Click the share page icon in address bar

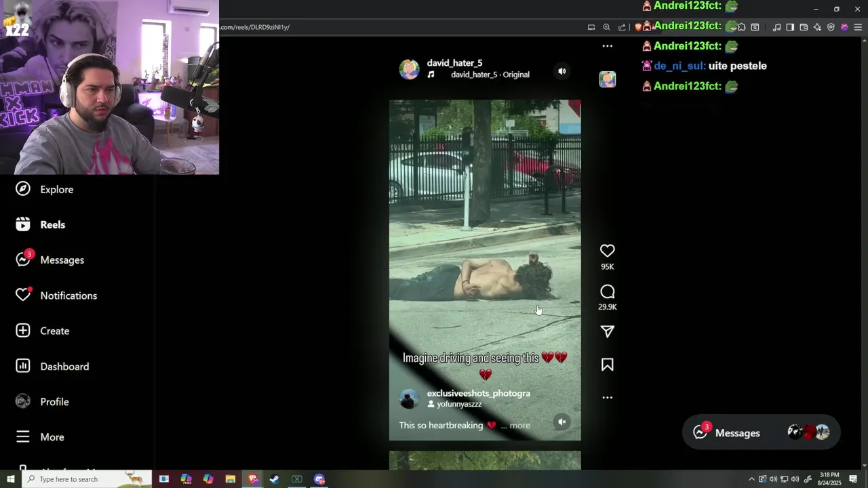[622, 27]
